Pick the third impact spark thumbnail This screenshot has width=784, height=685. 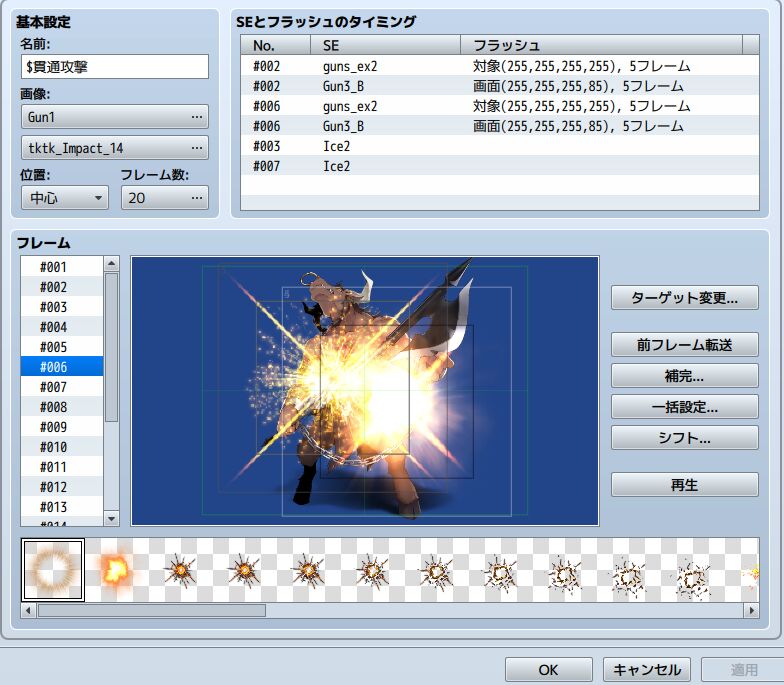(x=180, y=570)
